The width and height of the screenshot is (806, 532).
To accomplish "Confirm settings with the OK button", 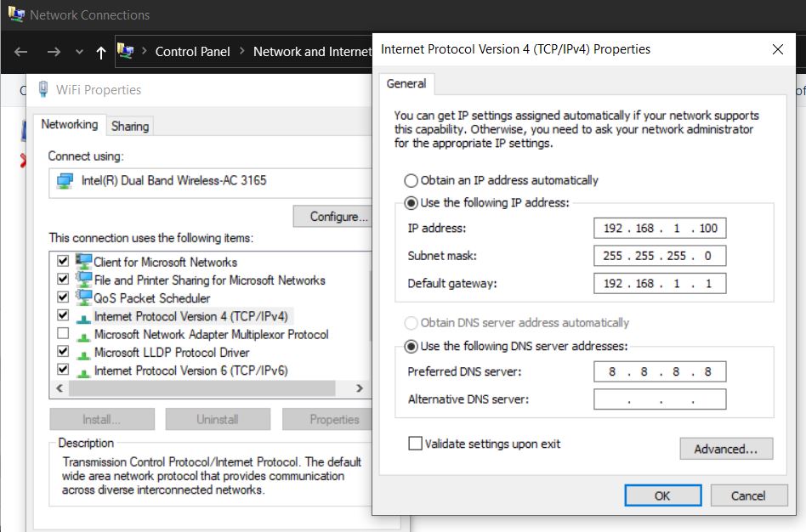I will 662,495.
